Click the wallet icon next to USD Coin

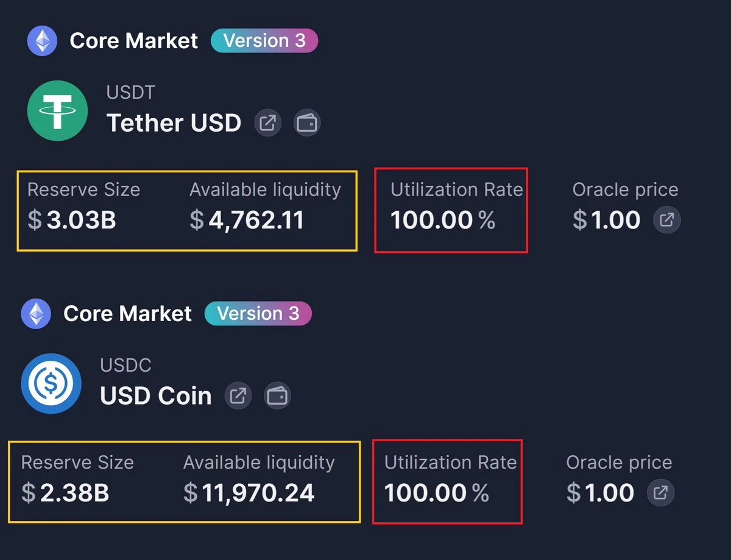pyautogui.click(x=278, y=395)
